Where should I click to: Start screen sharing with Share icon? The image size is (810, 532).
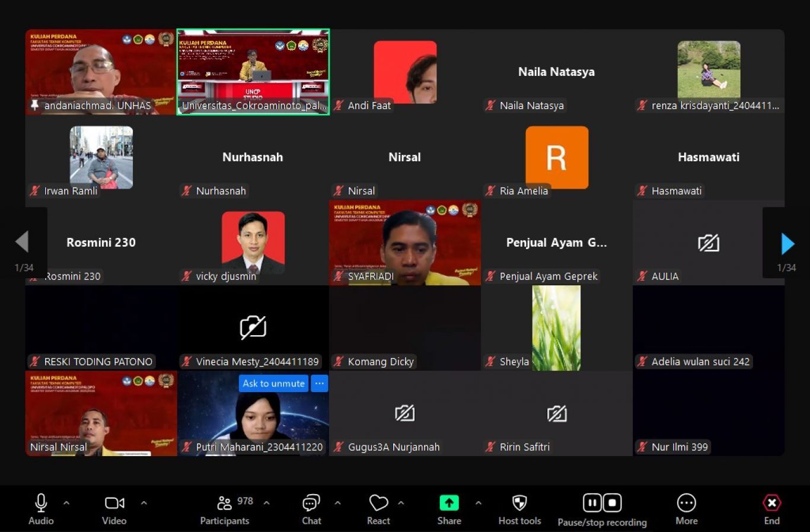pos(449,504)
